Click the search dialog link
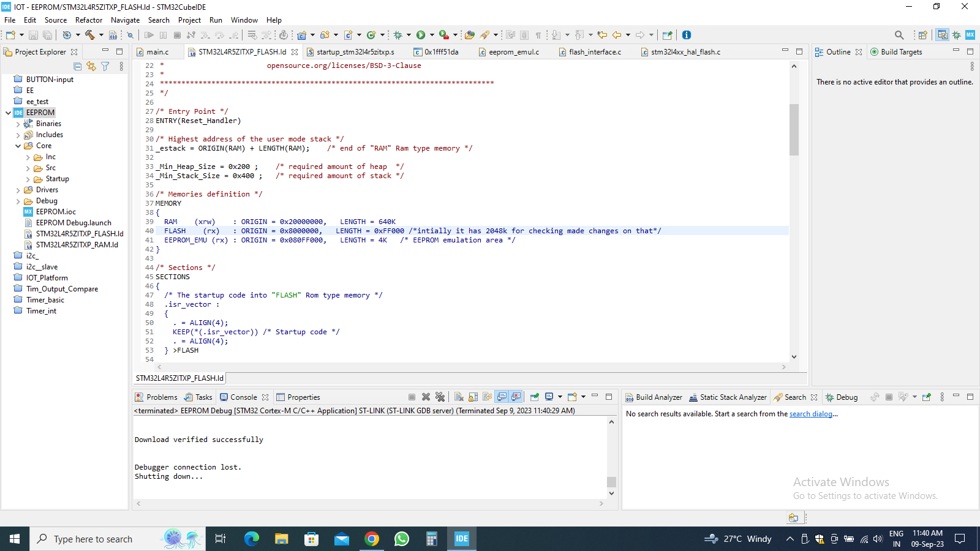This screenshot has height=551, width=980. click(x=810, y=414)
